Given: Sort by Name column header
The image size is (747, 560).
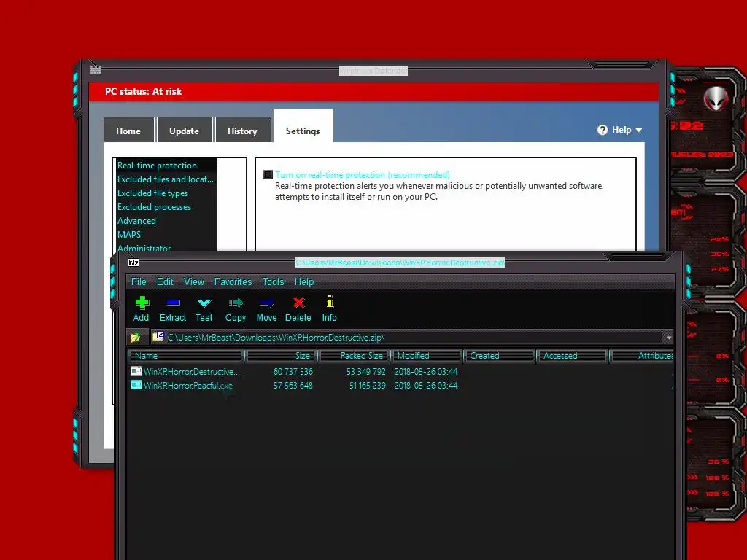Looking at the screenshot, I should click(185, 356).
